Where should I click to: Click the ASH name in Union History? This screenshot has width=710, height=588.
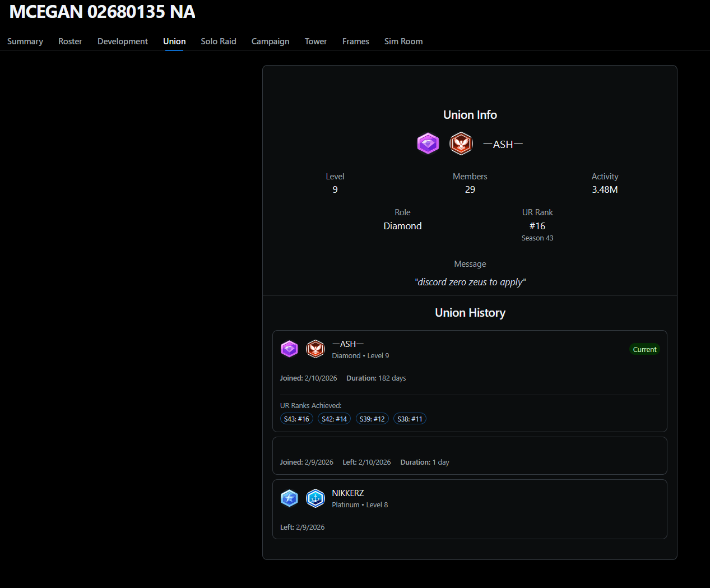(348, 344)
